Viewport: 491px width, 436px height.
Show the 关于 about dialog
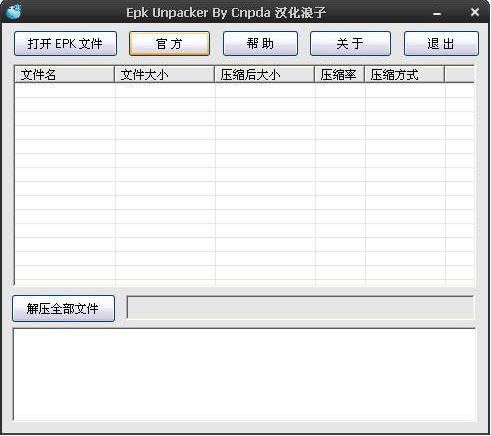click(x=350, y=43)
